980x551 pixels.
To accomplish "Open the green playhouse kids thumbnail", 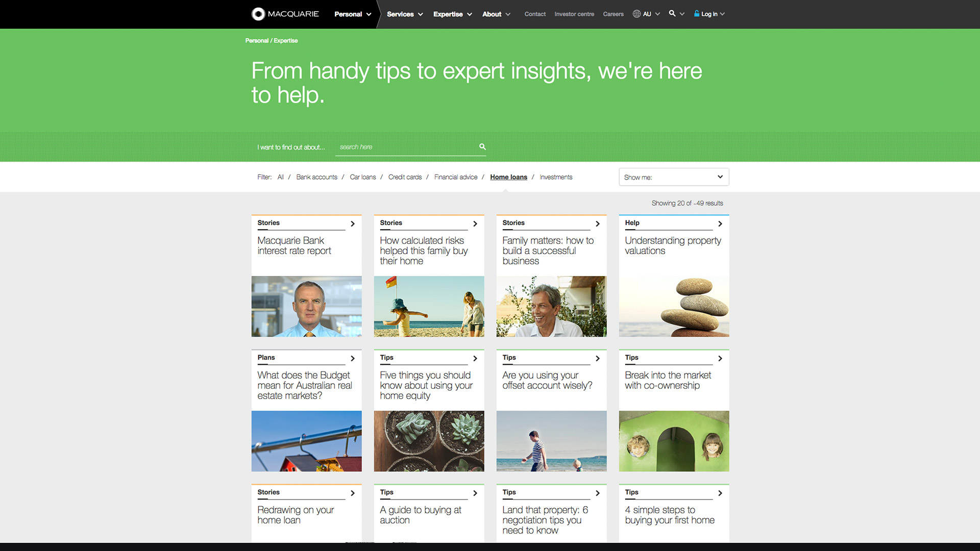I will tap(674, 441).
